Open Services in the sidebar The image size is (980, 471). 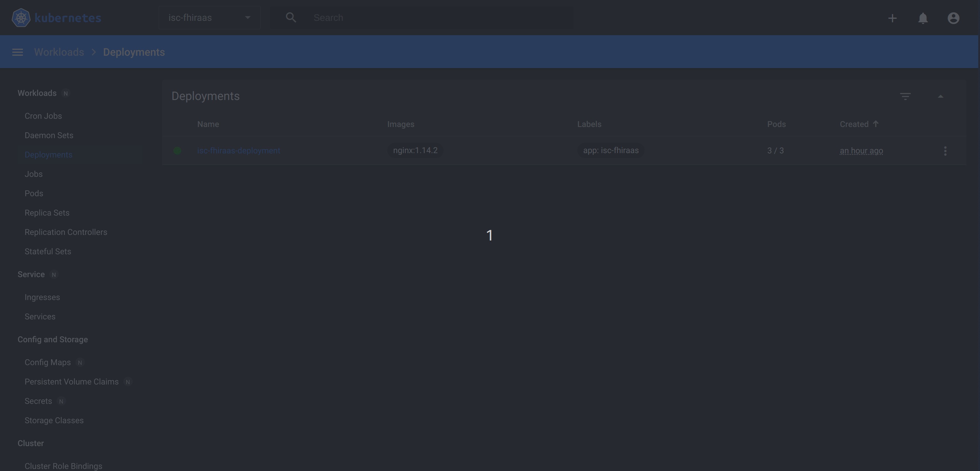(x=40, y=317)
